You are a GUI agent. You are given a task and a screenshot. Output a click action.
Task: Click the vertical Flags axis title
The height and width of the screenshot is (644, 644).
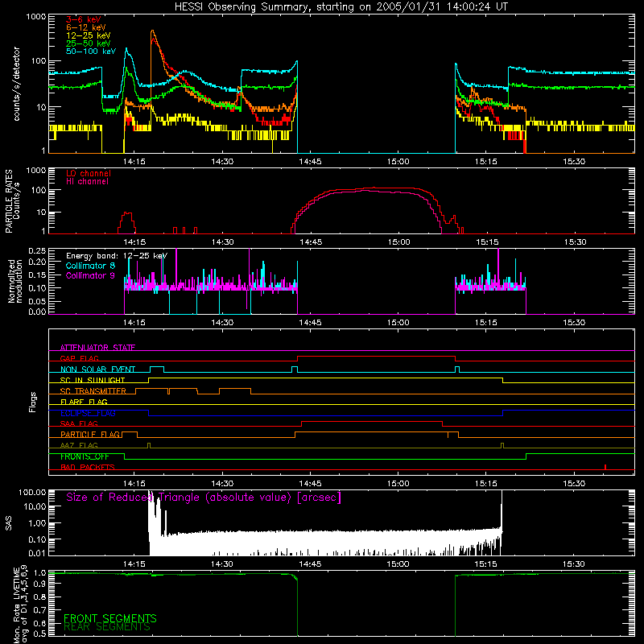tap(33, 402)
